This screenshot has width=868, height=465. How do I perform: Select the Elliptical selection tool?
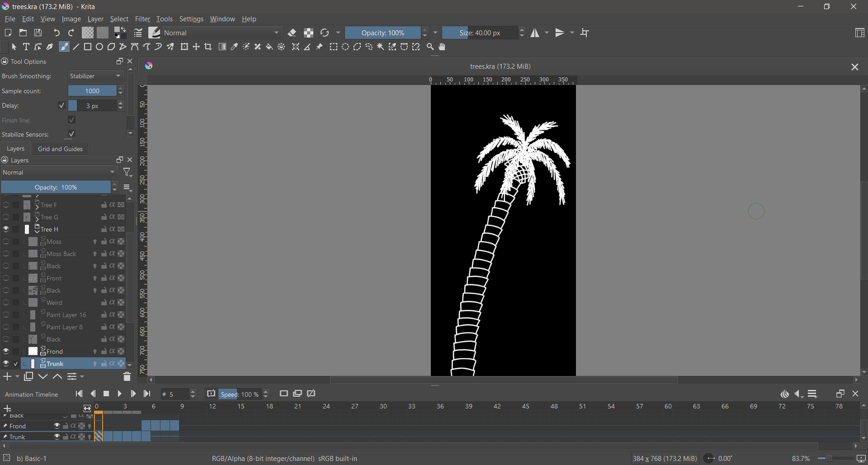345,47
